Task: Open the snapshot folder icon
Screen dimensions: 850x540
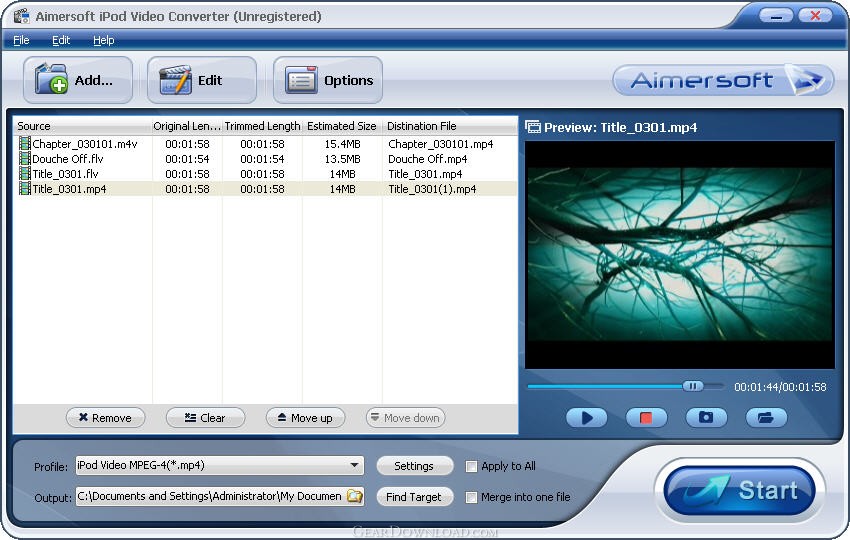Action: click(x=765, y=417)
